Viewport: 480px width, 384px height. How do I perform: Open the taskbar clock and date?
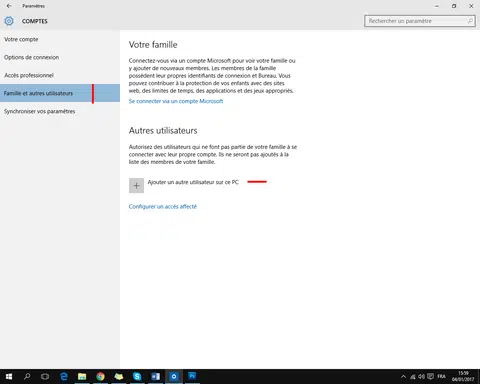[463, 376]
